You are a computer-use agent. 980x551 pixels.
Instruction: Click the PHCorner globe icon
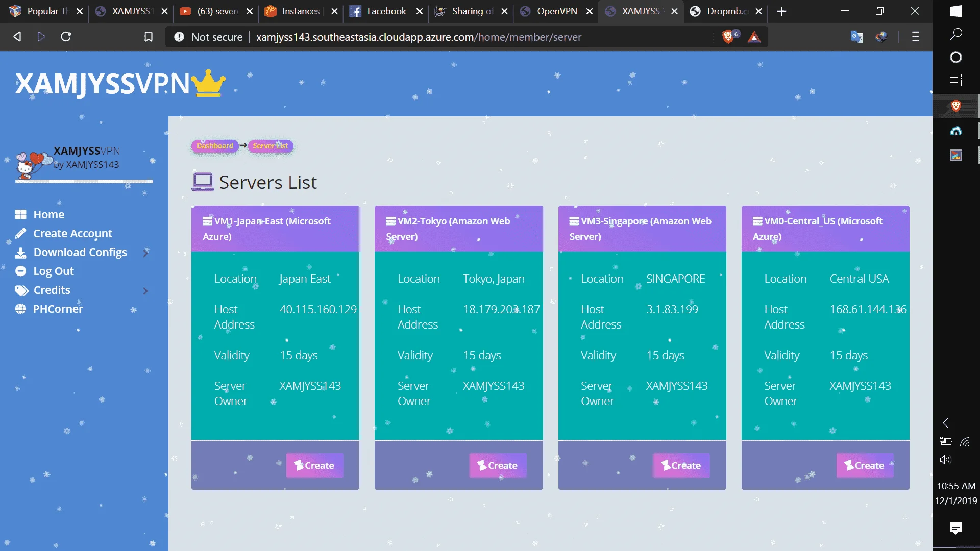click(20, 309)
